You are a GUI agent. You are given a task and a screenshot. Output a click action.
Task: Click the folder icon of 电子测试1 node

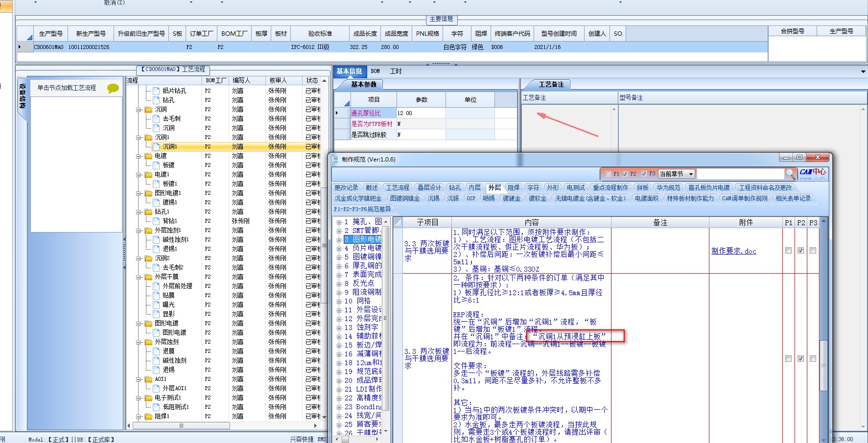[148, 397]
